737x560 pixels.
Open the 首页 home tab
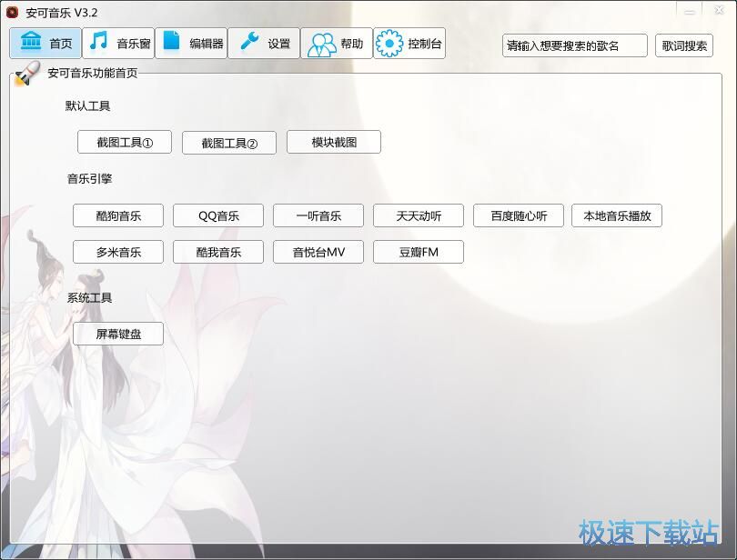pos(45,44)
